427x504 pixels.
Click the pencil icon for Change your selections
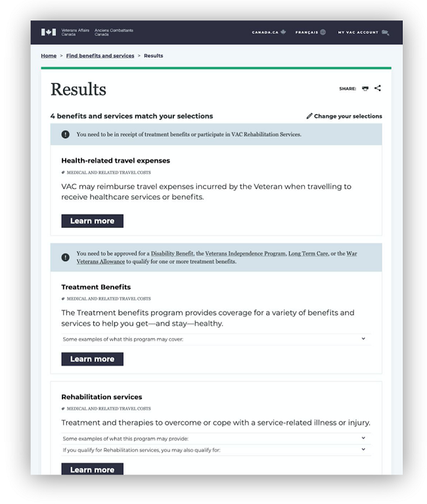[309, 116]
